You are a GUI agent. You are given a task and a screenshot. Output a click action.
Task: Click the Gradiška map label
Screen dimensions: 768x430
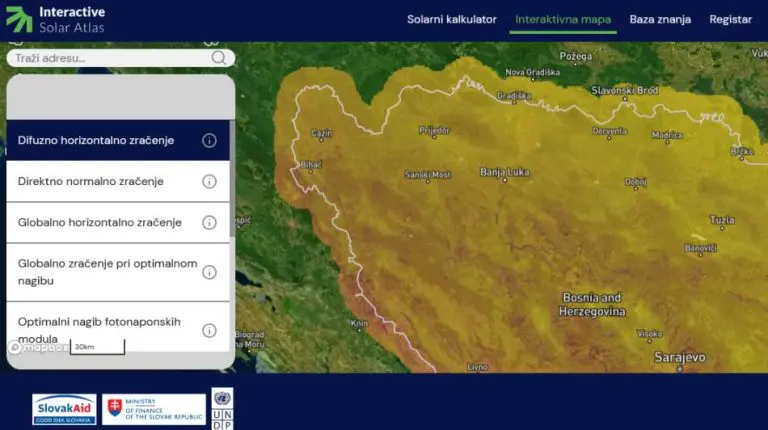[514, 96]
